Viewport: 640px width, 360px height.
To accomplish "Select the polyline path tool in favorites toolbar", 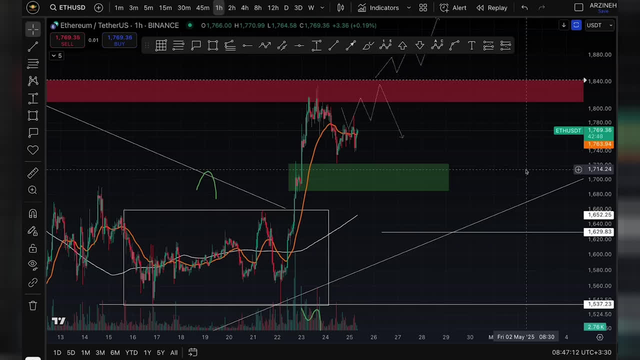I will 265,46.
